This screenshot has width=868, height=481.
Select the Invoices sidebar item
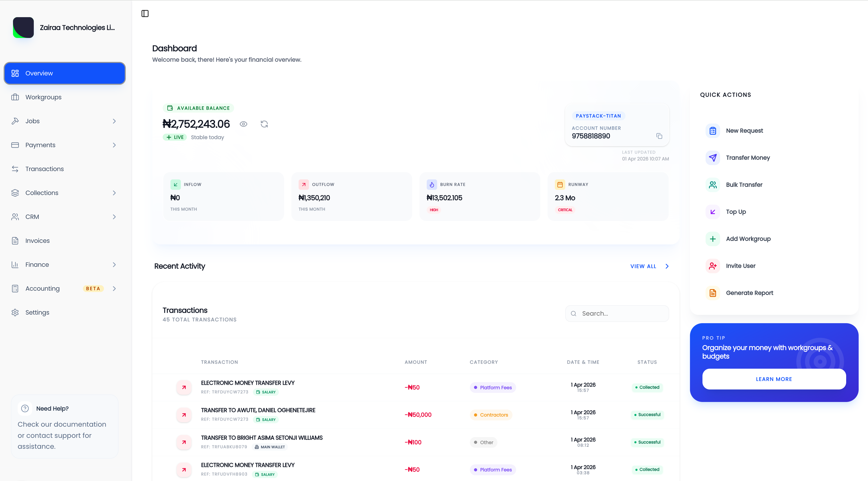37,240
